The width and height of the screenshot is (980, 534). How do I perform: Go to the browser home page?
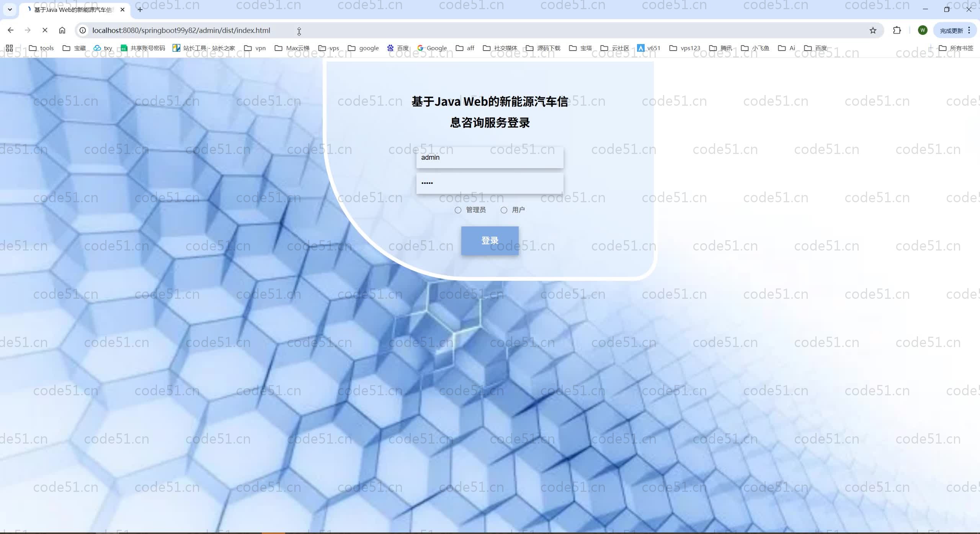click(x=62, y=30)
